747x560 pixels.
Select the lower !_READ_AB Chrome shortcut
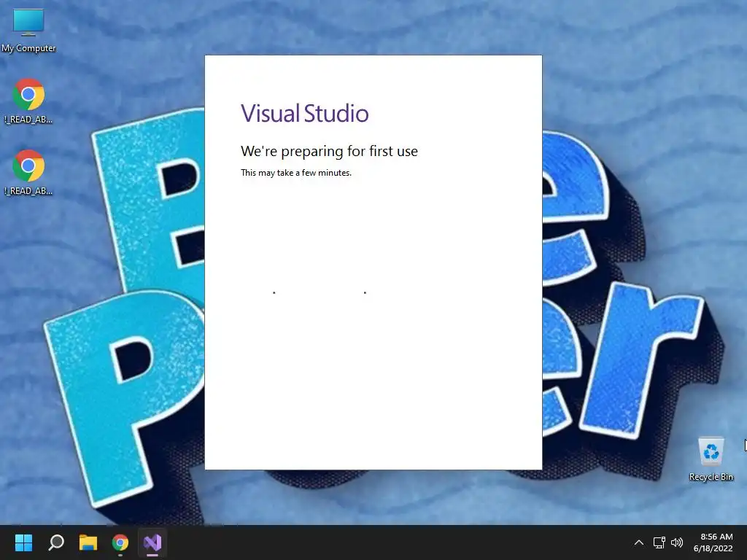(28, 172)
